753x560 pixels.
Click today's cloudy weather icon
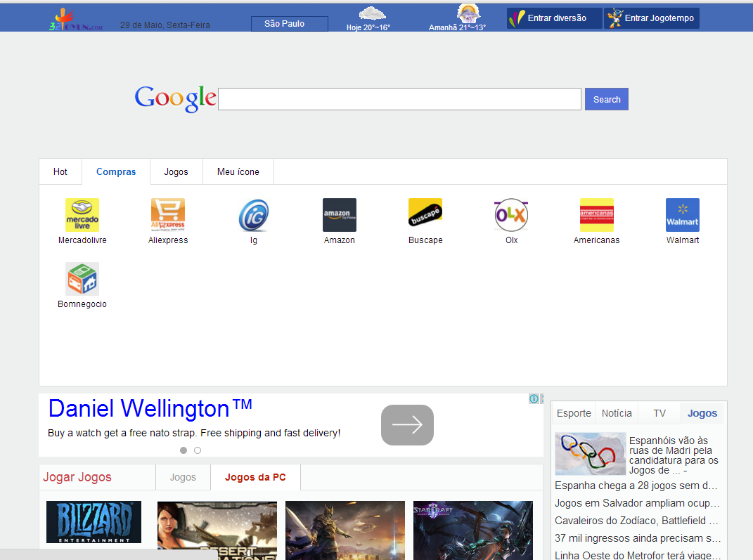372,13
